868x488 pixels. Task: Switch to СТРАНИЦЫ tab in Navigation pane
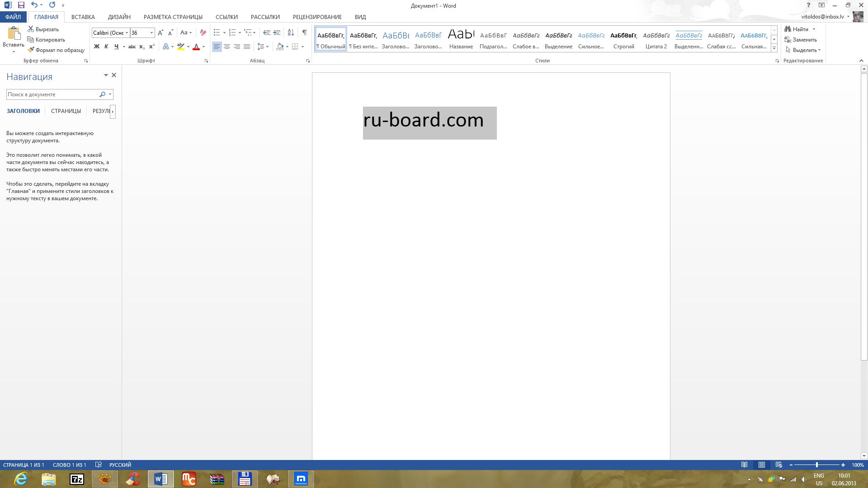(66, 111)
